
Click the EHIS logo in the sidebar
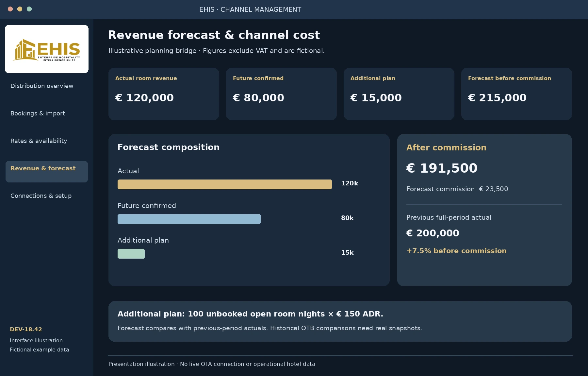[47, 49]
